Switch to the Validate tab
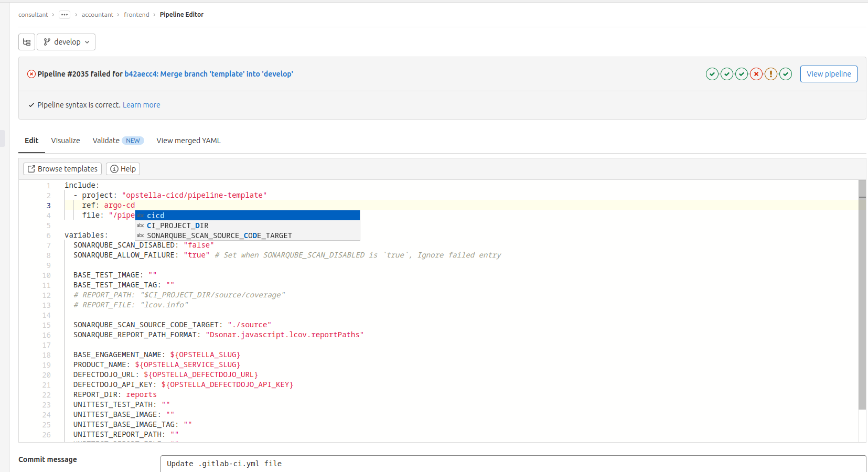 pyautogui.click(x=106, y=141)
